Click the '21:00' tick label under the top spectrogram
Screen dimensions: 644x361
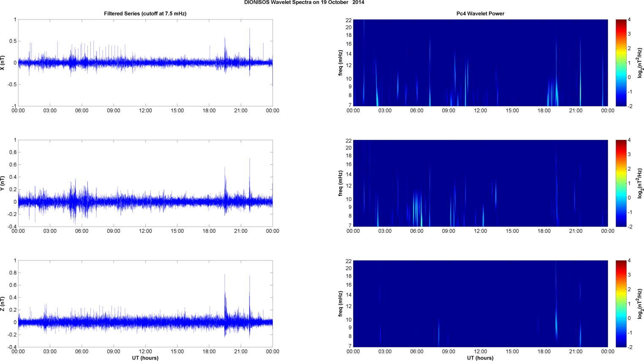pos(576,111)
